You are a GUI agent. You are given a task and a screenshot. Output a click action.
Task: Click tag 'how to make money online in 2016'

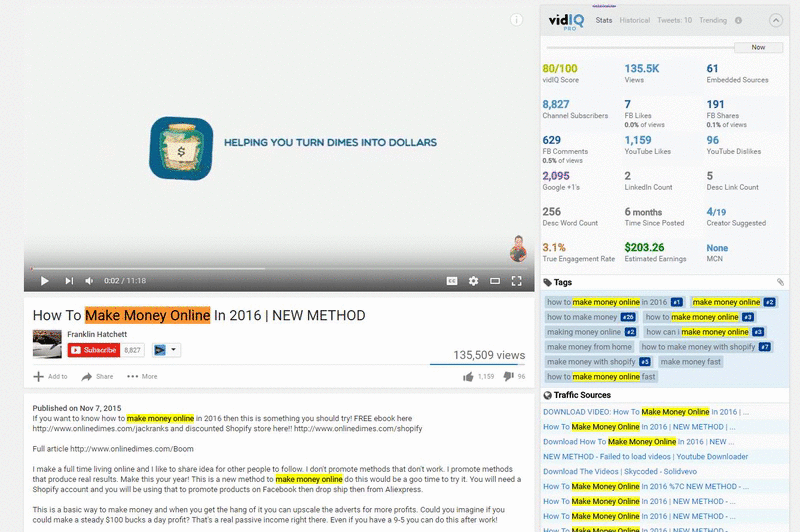(x=614, y=302)
